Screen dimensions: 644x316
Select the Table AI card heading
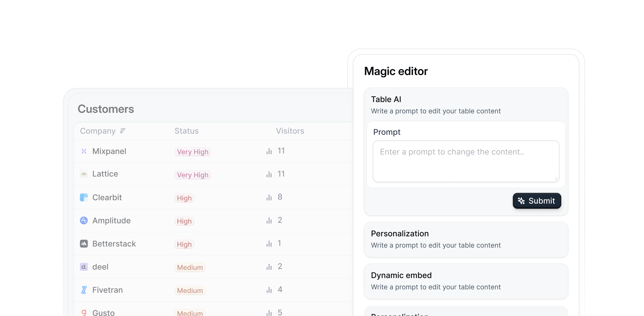pyautogui.click(x=386, y=99)
